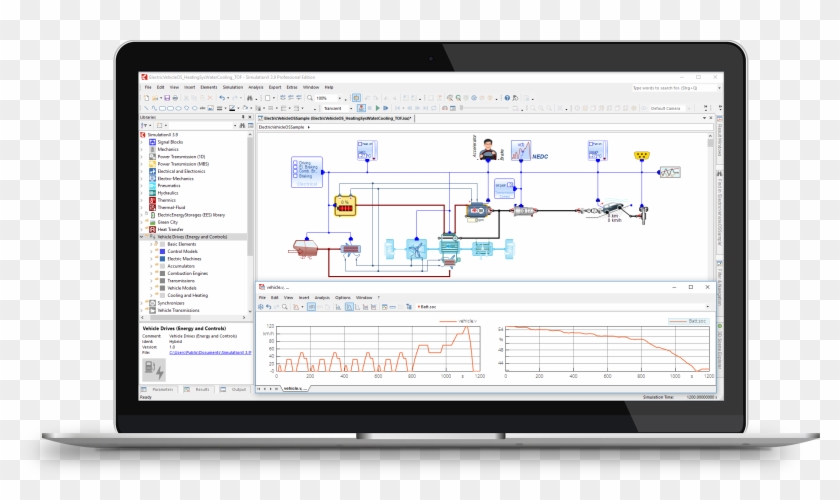Open the 100% zoom level dropdown
This screenshot has height=500, width=840.
[x=339, y=98]
